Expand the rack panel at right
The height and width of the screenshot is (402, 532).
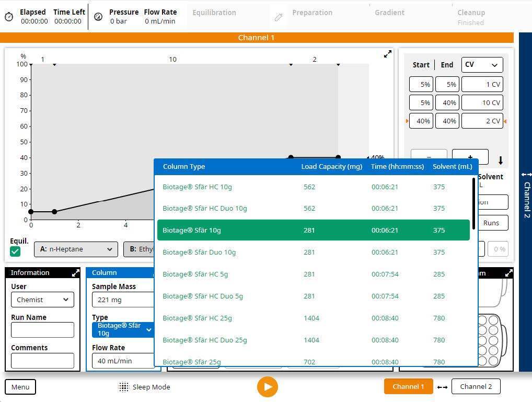[x=508, y=273]
